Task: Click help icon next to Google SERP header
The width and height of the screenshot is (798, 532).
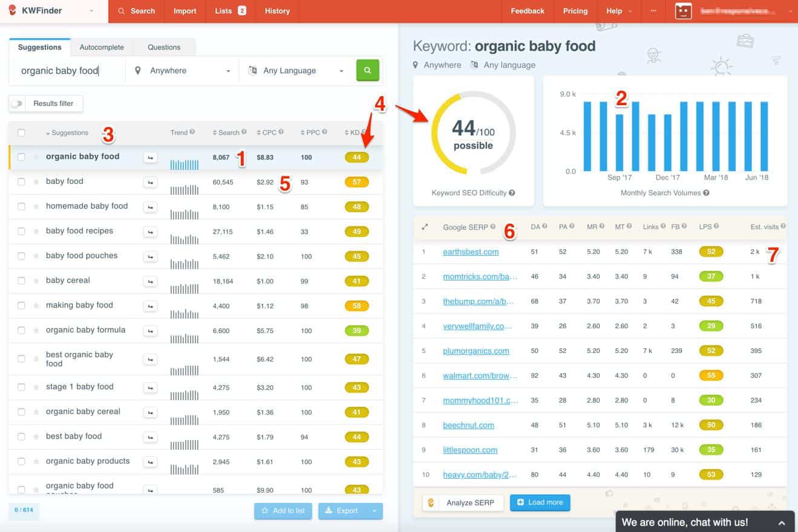Action: (492, 227)
